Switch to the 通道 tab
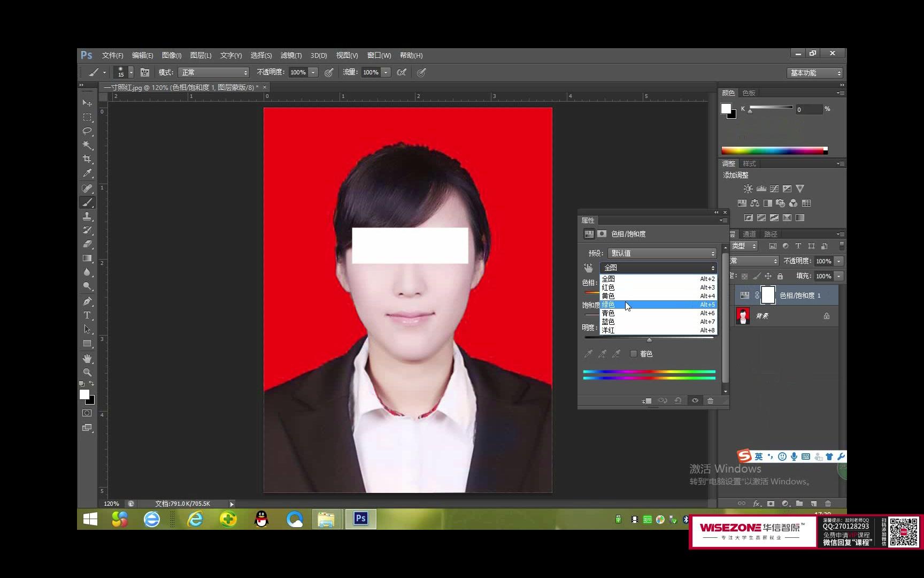 point(750,234)
